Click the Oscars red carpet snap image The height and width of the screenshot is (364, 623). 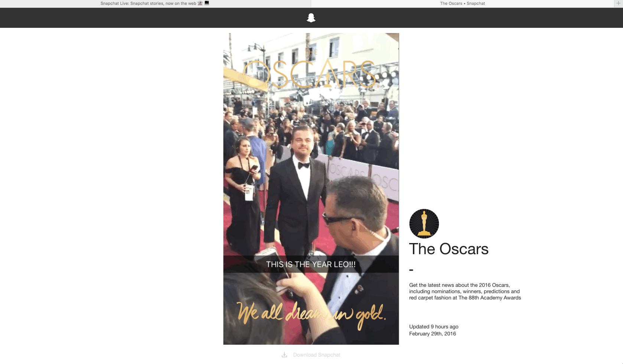coord(311,189)
